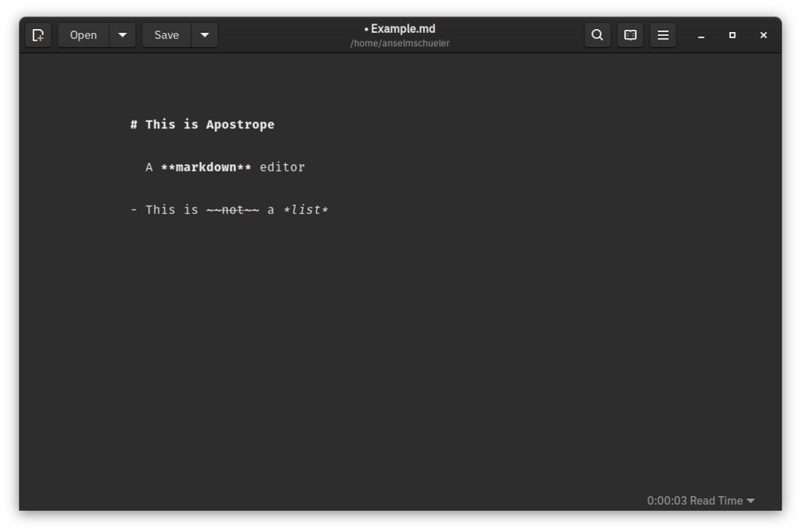Open the hamburger main menu
This screenshot has width=801, height=532.
[x=663, y=35]
